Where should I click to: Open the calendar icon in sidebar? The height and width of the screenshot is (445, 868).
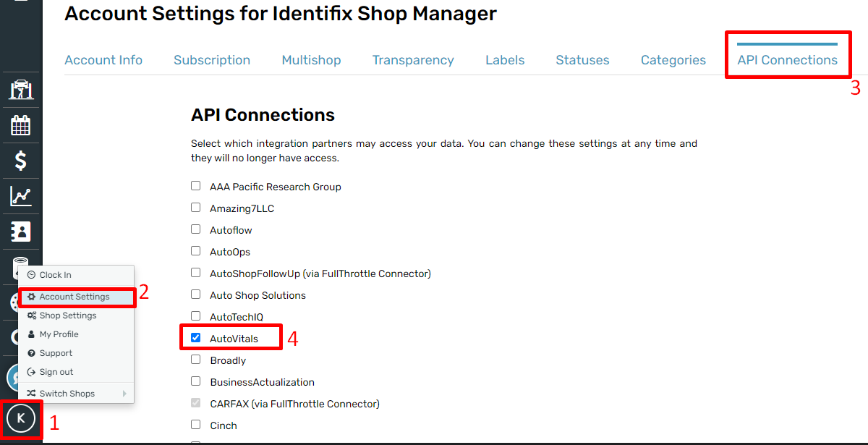click(x=21, y=125)
